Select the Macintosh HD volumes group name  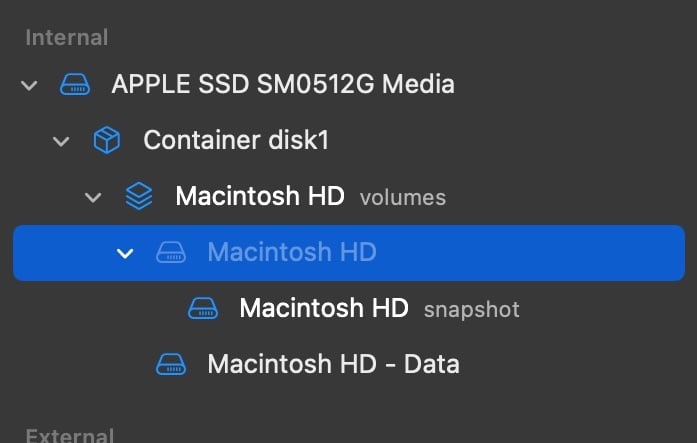click(x=260, y=196)
